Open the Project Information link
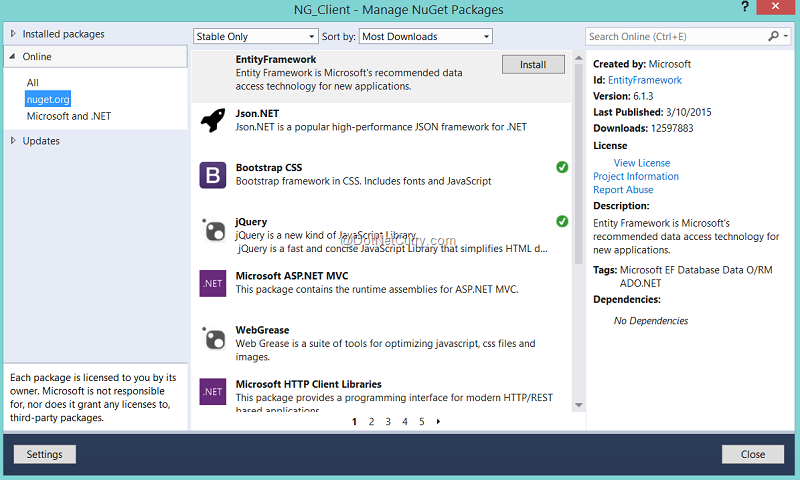Screen dimensions: 800x480 pyautogui.click(x=636, y=176)
